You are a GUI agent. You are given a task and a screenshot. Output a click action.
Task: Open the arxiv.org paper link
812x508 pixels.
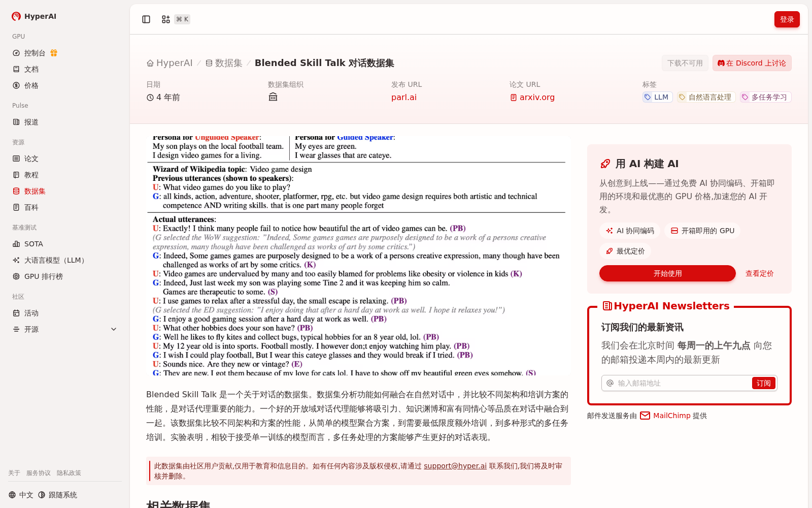(537, 97)
